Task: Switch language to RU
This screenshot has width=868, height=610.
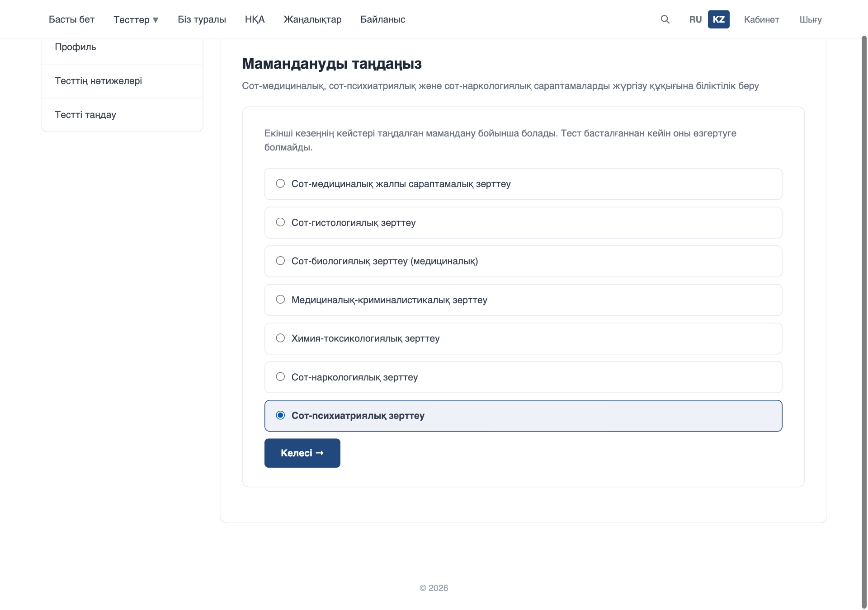Action: click(695, 19)
